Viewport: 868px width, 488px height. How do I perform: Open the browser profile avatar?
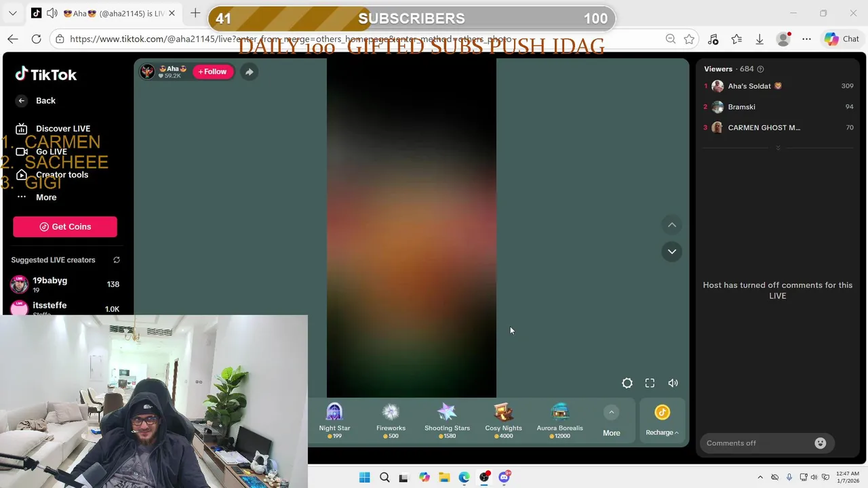click(783, 39)
